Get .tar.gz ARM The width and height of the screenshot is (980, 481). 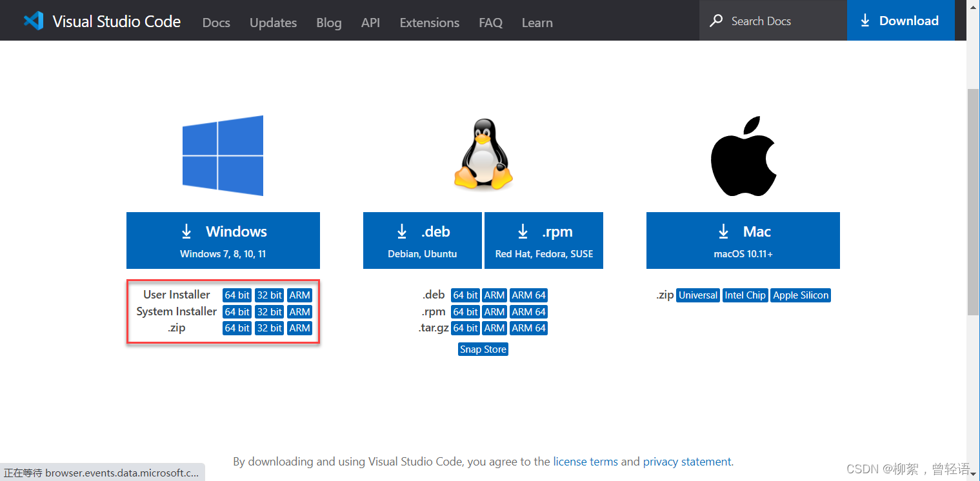coord(495,328)
